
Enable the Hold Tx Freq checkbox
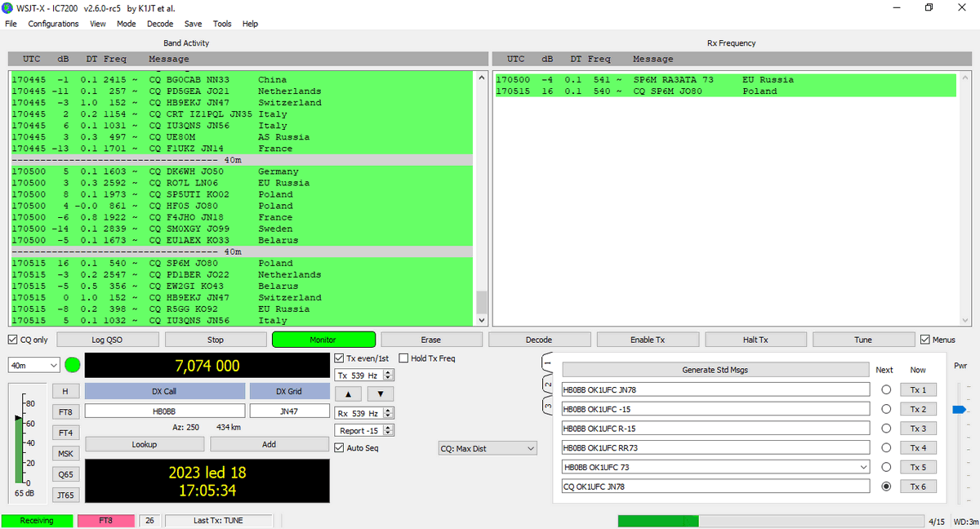coord(403,358)
